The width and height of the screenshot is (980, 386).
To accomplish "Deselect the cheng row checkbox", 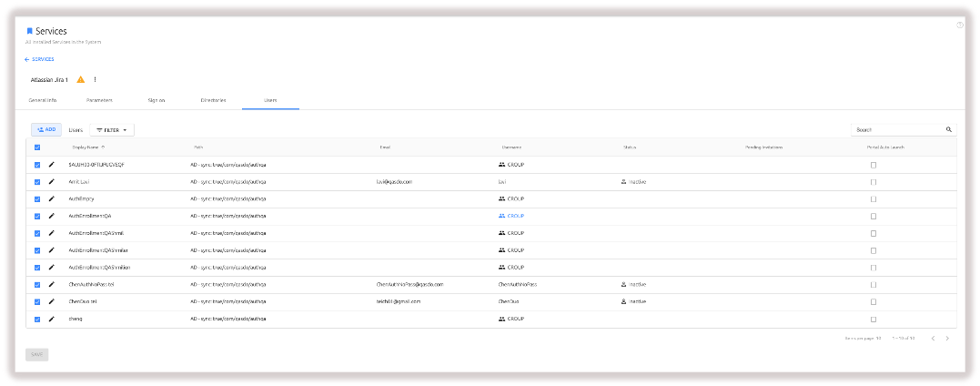I will pyautogui.click(x=37, y=319).
